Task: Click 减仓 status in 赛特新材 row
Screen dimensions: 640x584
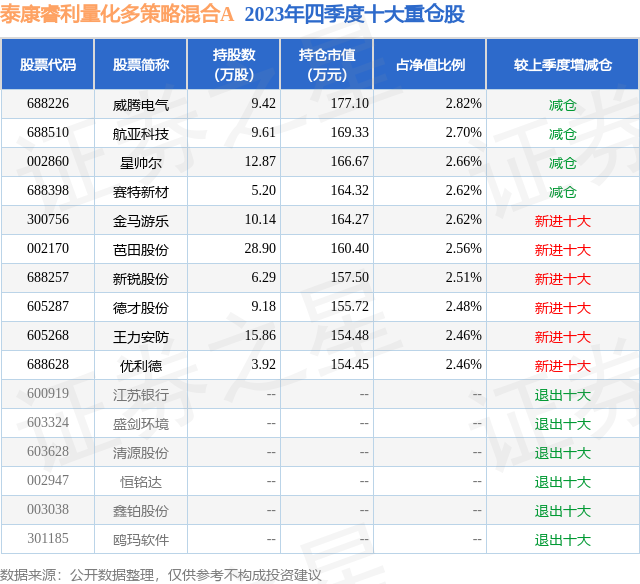Action: 563,192
